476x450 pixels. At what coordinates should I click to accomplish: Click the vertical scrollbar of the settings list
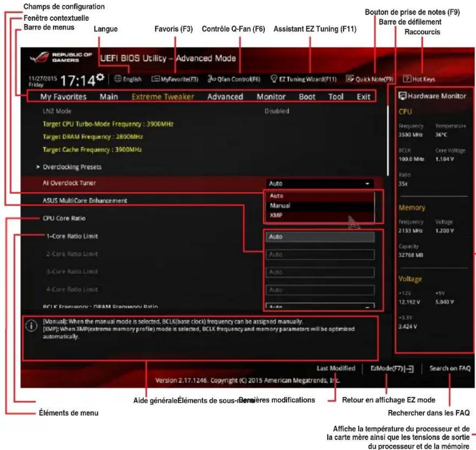tap(388, 140)
